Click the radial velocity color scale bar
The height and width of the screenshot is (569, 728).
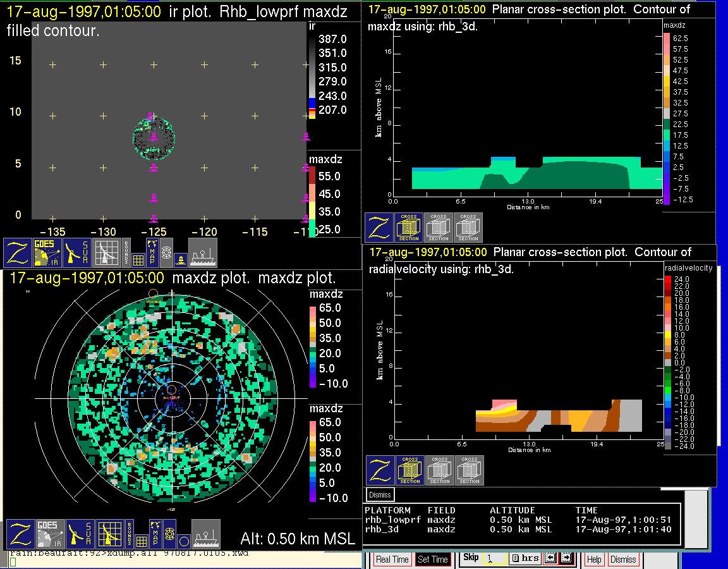[669, 360]
